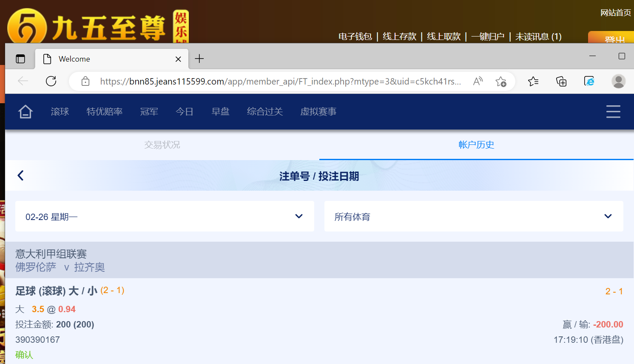Image resolution: width=634 pixels, height=364 pixels.
Task: Open 未读讯息 (1) link
Action: (x=538, y=37)
